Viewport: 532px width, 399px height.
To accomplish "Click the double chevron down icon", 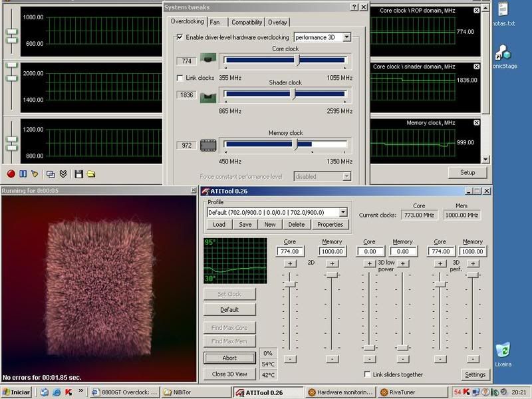I will tap(63, 174).
